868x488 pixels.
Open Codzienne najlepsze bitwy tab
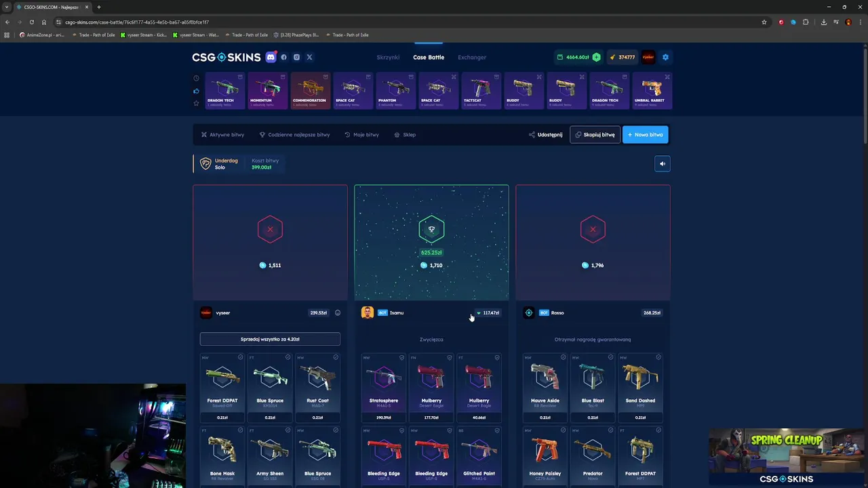[x=294, y=135]
